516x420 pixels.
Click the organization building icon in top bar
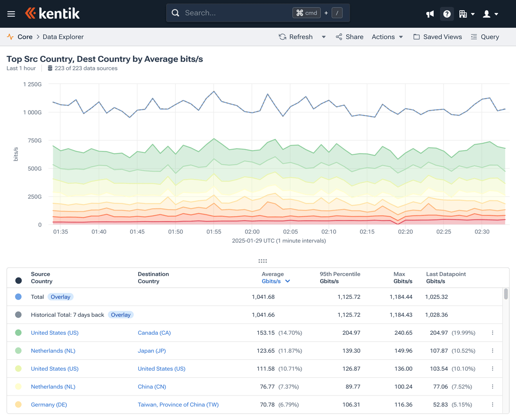pos(464,14)
